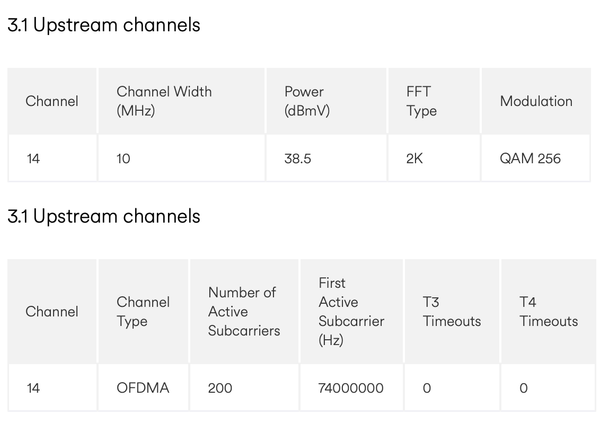This screenshot has width=600, height=424.
Task: Click the Channel Type column header
Action: click(x=143, y=311)
